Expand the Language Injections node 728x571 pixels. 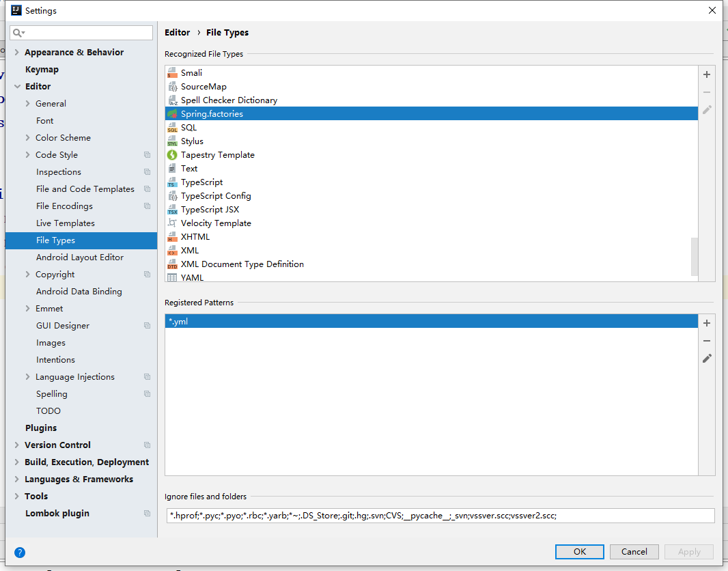pyautogui.click(x=27, y=377)
